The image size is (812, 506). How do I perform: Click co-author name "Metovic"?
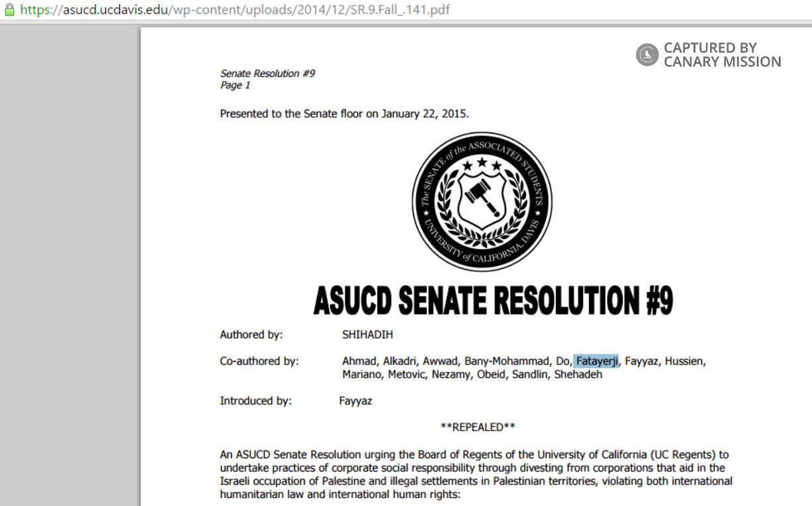point(407,375)
